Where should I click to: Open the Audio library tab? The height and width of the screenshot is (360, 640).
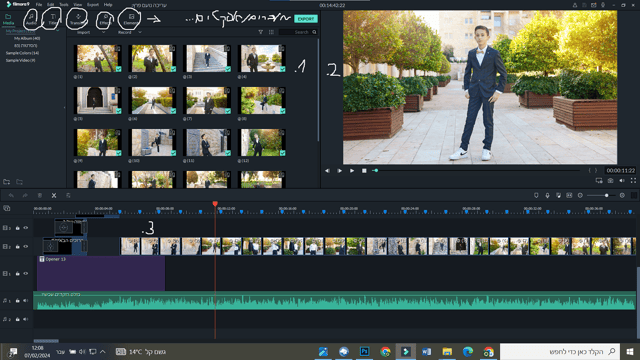point(31,19)
